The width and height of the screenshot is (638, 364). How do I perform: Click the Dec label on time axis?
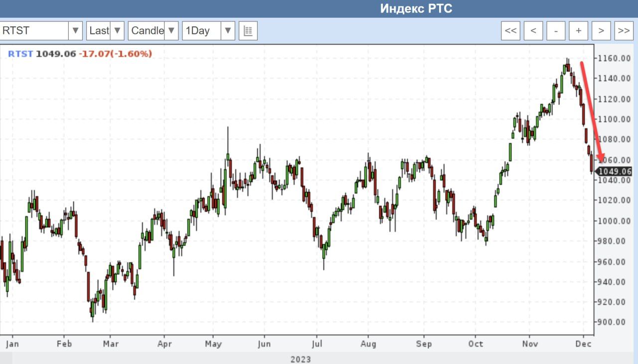click(x=584, y=344)
